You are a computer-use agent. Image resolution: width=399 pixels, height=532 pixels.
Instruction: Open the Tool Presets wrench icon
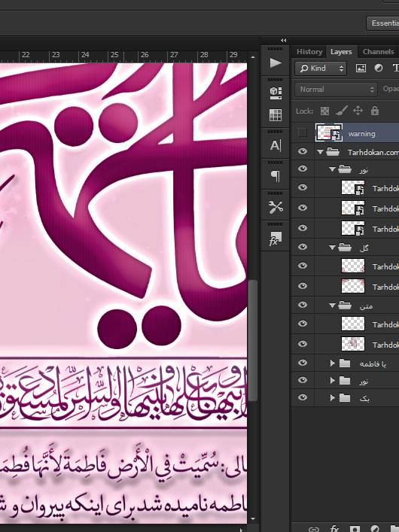tap(276, 207)
